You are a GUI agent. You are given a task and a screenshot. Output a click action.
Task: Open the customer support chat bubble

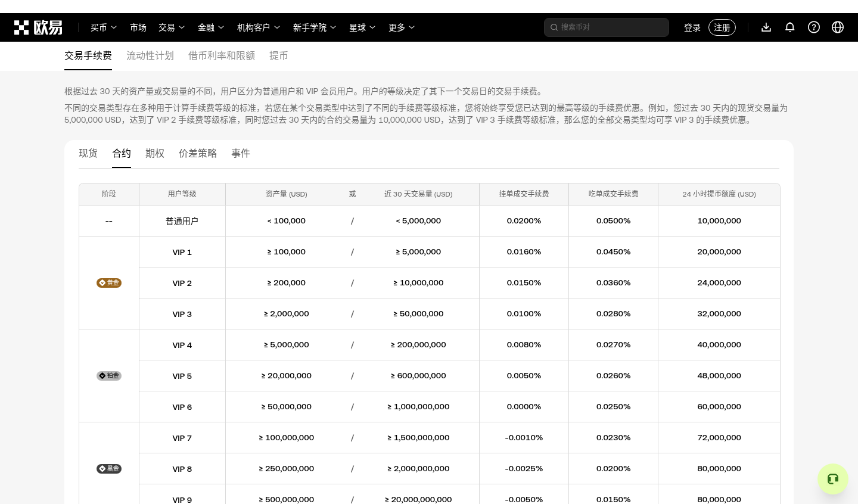(x=833, y=479)
